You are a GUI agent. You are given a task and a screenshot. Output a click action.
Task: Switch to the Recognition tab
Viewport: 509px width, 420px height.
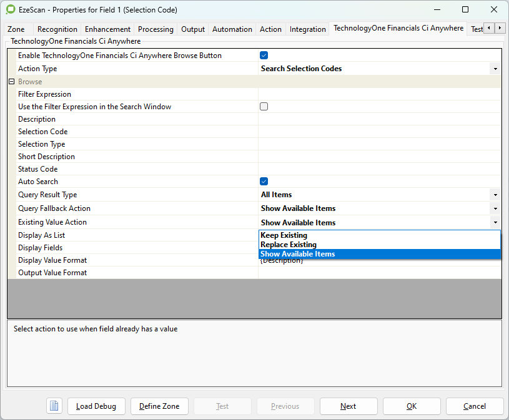click(x=57, y=29)
